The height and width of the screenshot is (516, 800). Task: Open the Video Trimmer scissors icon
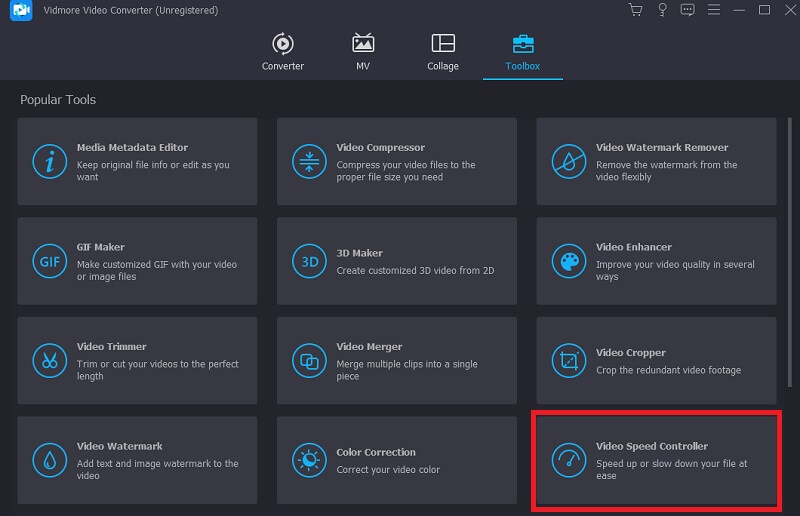click(49, 360)
